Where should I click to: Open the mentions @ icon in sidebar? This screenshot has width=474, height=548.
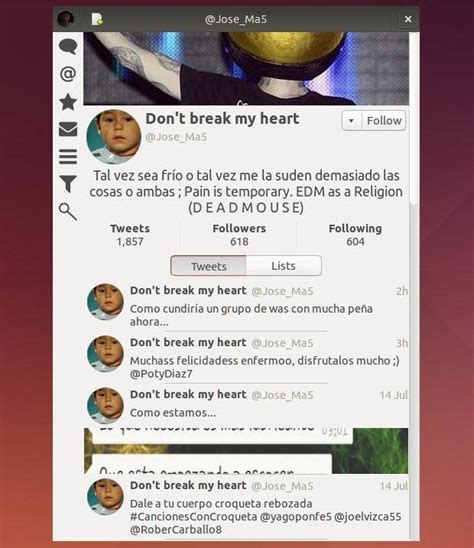[x=68, y=74]
